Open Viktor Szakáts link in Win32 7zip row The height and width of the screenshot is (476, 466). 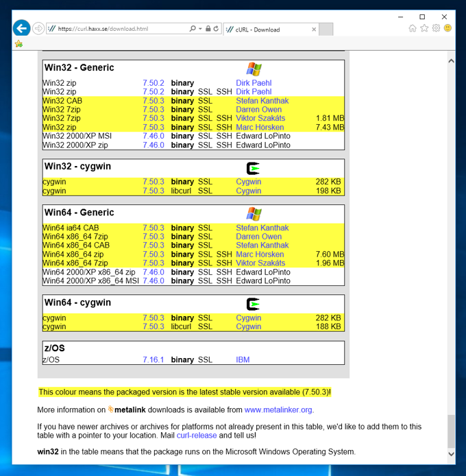coord(260,118)
